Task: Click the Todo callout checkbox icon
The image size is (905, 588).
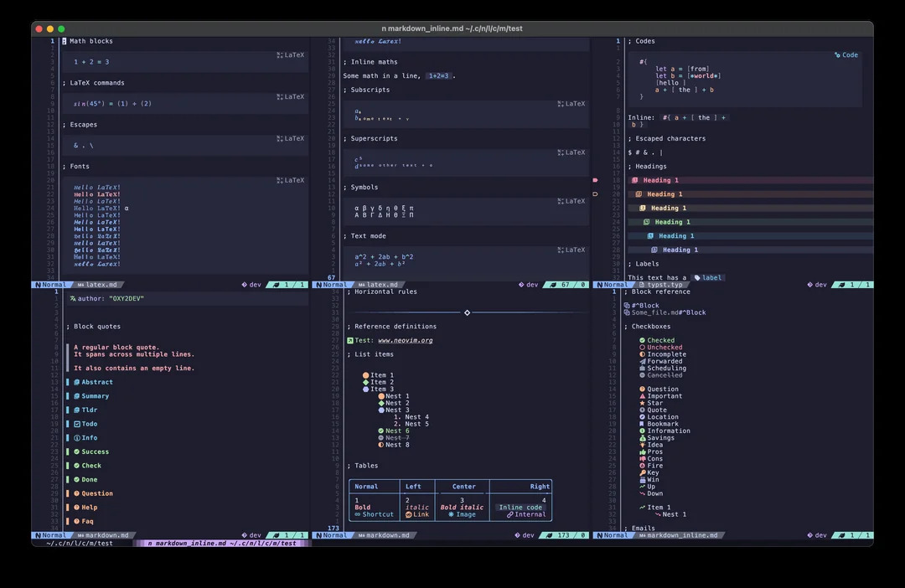Action: click(x=76, y=424)
